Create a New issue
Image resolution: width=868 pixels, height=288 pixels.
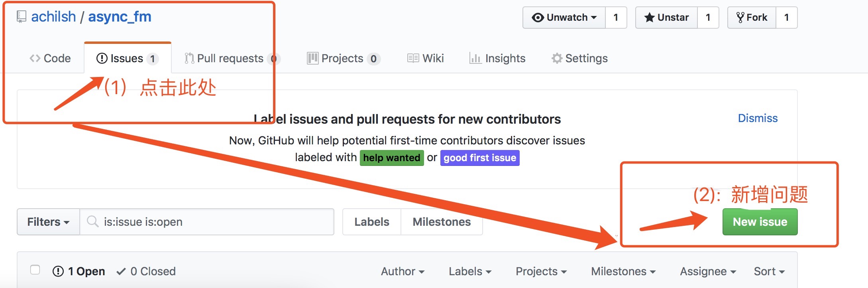coord(760,222)
